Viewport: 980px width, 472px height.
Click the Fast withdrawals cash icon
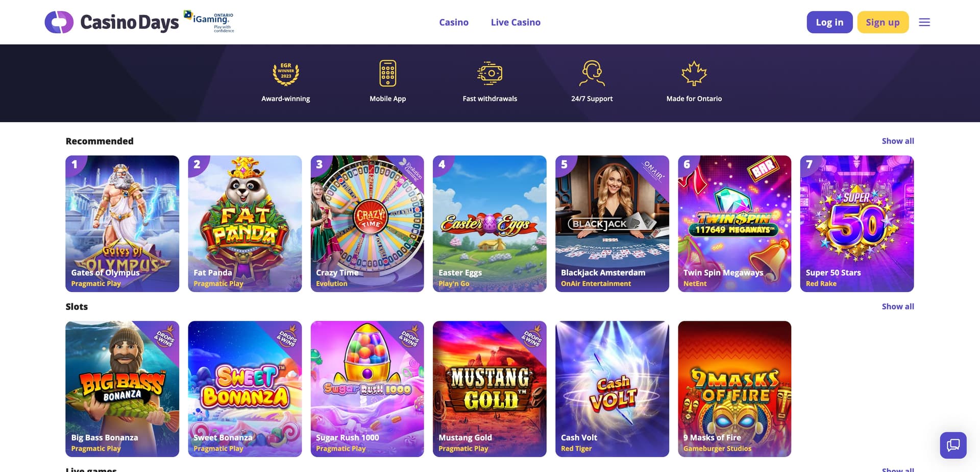490,74
